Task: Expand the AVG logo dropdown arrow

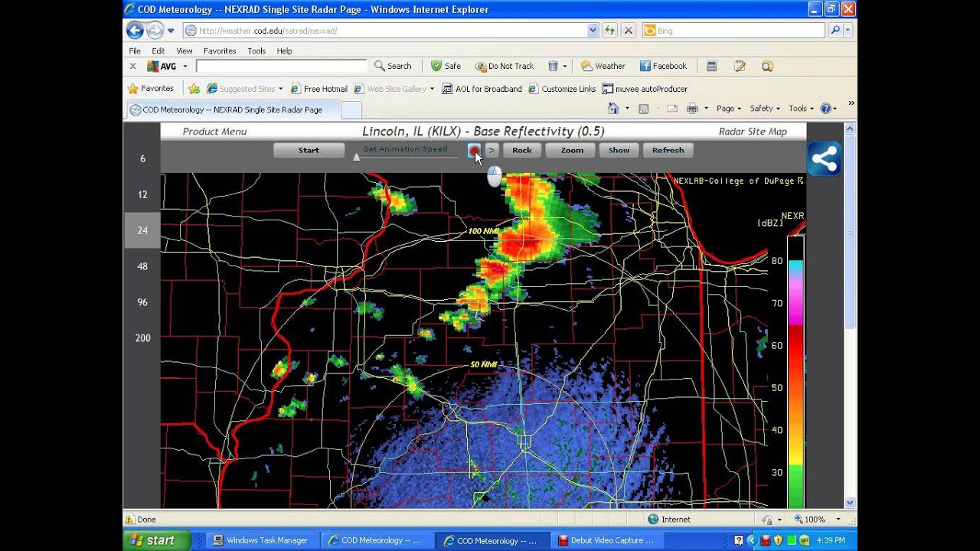Action: (185, 66)
